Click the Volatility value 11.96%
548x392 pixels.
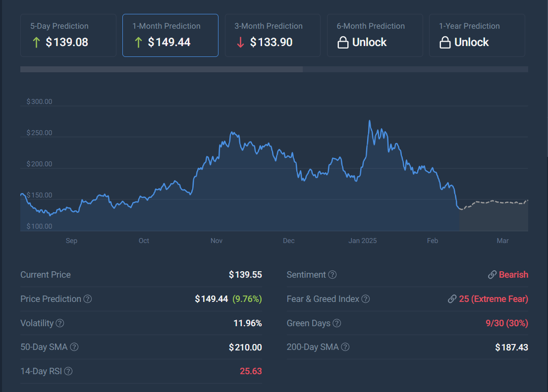point(247,323)
